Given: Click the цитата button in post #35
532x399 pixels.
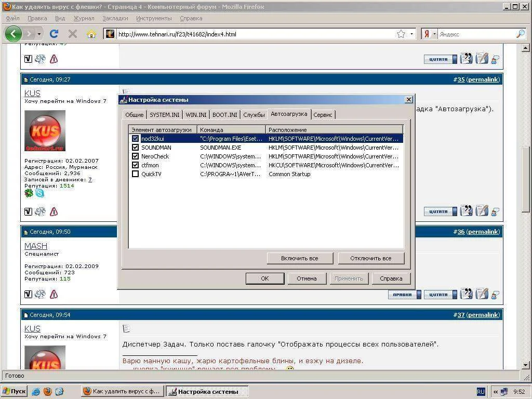Looking at the screenshot, I should tap(440, 211).
